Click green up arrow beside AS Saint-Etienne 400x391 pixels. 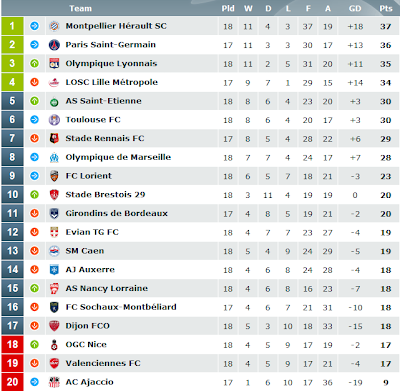[34, 101]
